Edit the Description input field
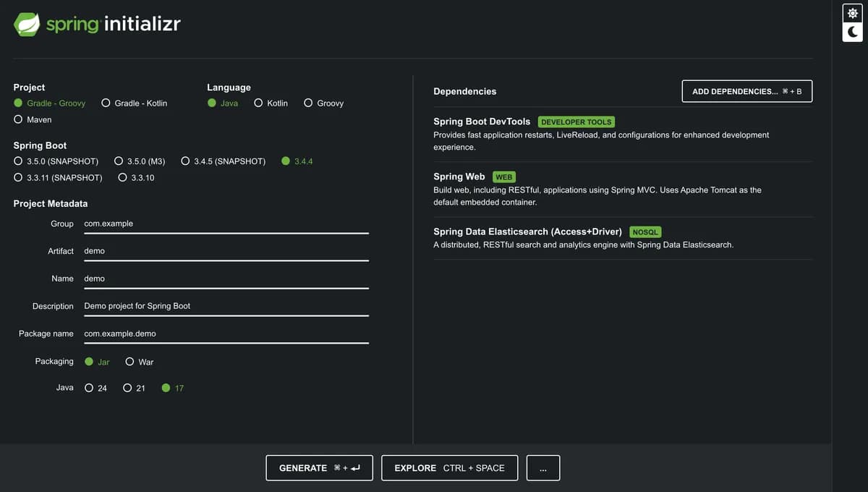Screen dimensions: 868x492 click(226, 306)
